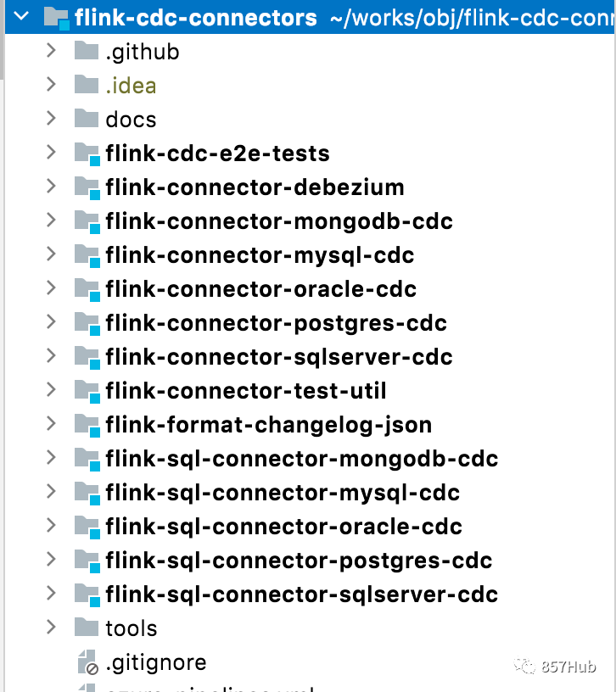Select the flink-connector-sqlserver-cdc item

279,357
